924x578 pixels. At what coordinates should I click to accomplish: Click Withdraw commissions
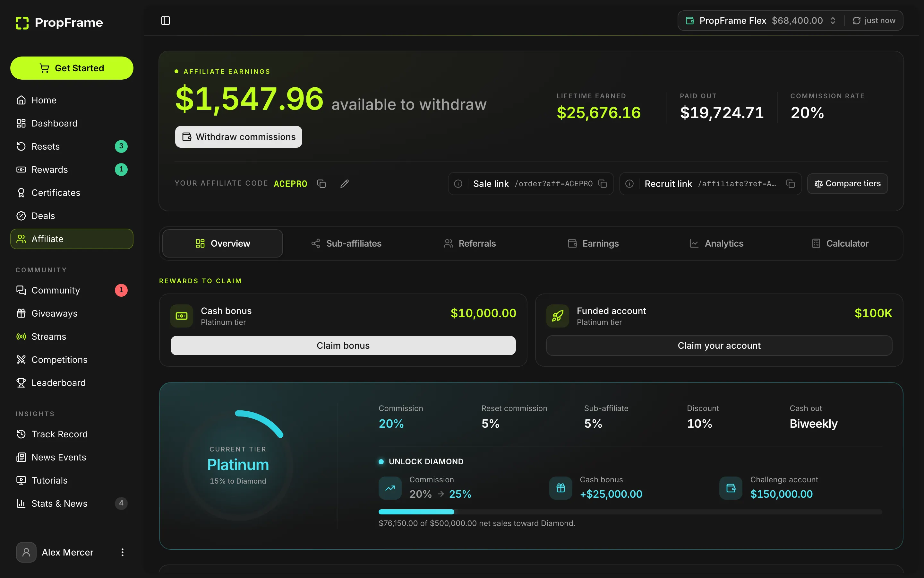click(239, 137)
